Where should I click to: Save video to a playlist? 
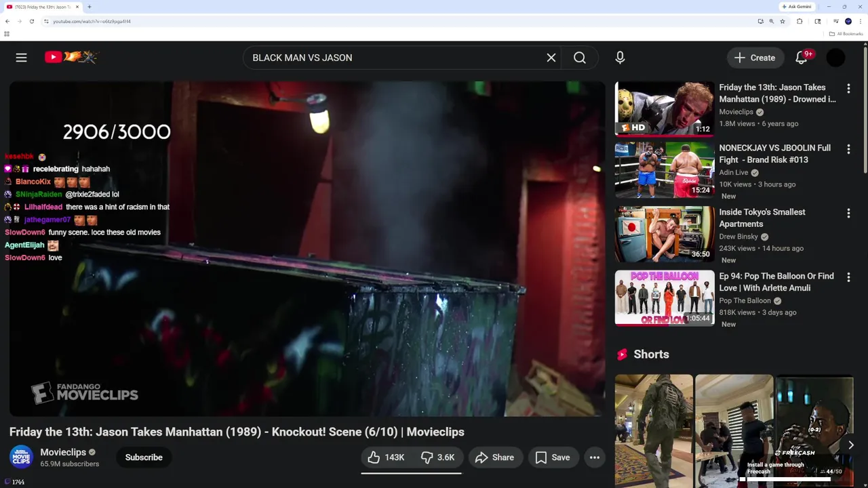click(553, 457)
